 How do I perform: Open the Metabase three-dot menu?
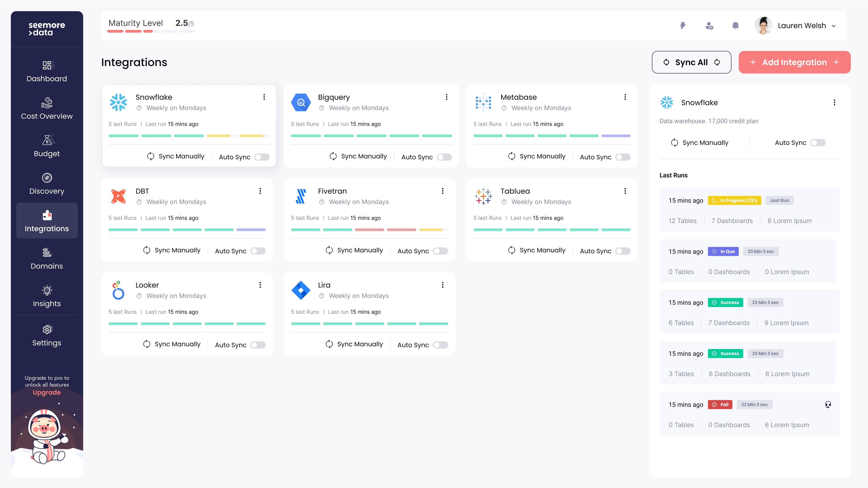click(x=625, y=97)
